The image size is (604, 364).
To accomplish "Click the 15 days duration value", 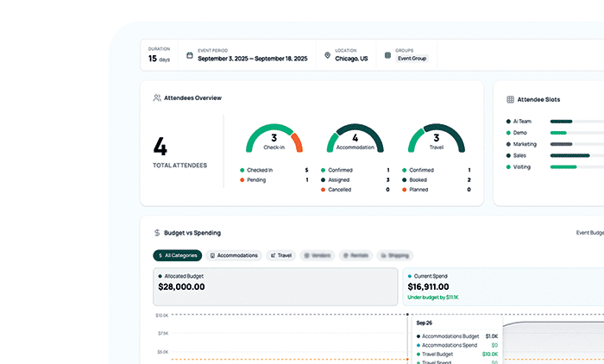I will [159, 59].
